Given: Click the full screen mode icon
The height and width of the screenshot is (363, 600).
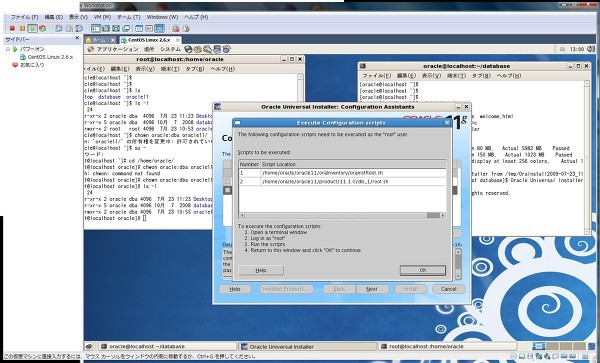Looking at the screenshot, I should pyautogui.click(x=116, y=28).
